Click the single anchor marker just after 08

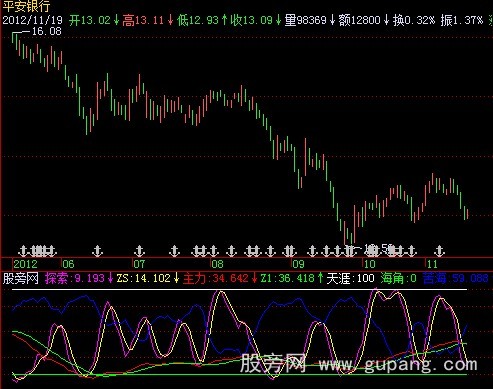point(231,251)
